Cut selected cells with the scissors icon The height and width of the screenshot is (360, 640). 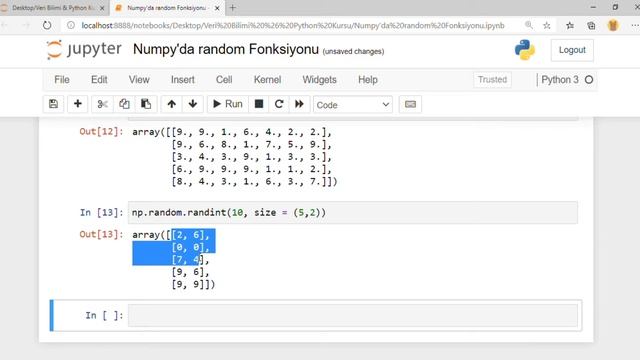pos(102,104)
